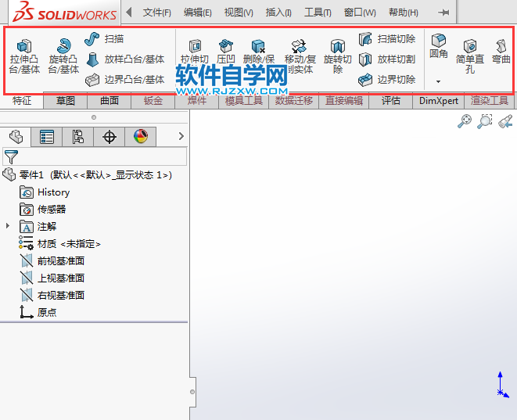The height and width of the screenshot is (420, 517).
Task: Open the 视图(V) View menu
Action: [239, 13]
